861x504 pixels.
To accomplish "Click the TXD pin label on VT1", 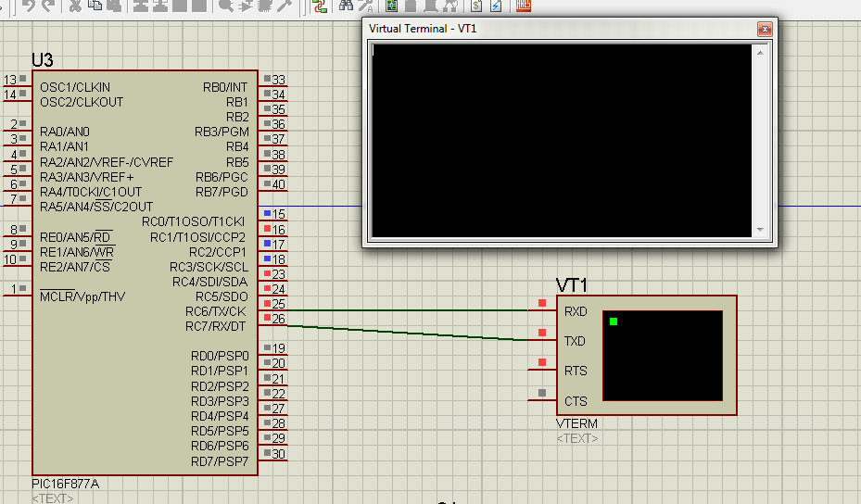I will tap(575, 341).
